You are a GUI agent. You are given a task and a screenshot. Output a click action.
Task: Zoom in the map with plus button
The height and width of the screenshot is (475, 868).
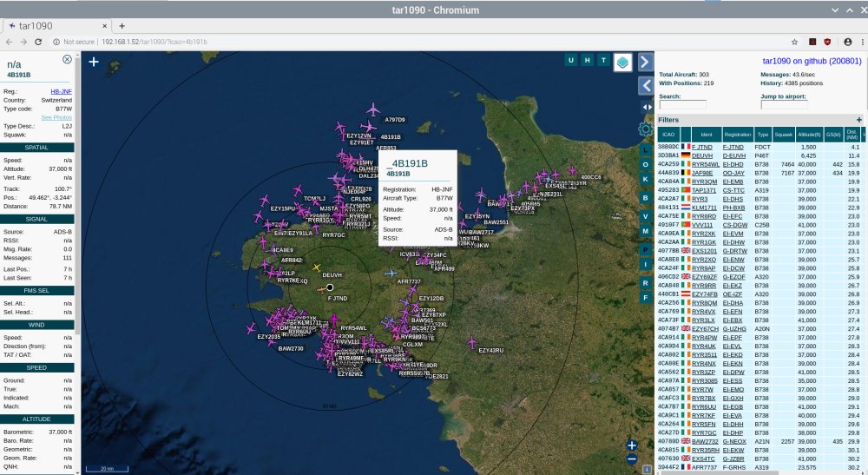632,445
